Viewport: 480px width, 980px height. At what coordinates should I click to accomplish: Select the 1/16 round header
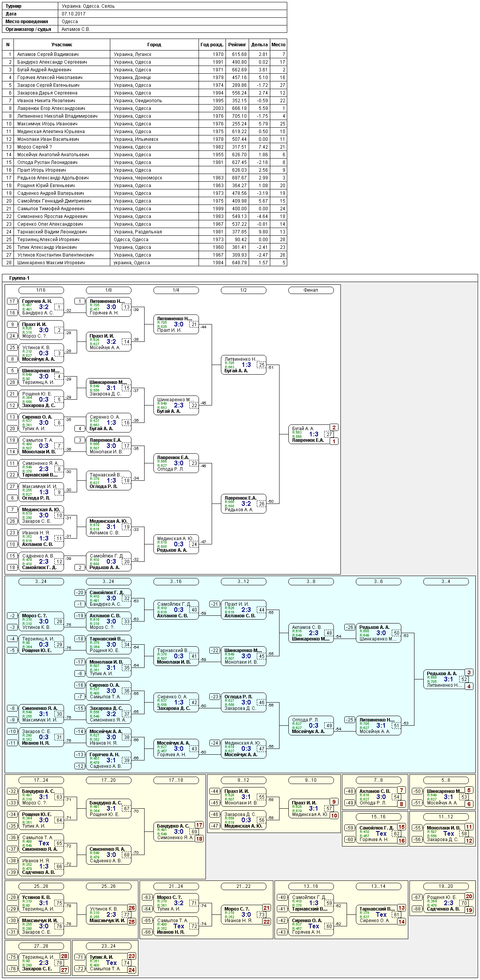[x=41, y=290]
